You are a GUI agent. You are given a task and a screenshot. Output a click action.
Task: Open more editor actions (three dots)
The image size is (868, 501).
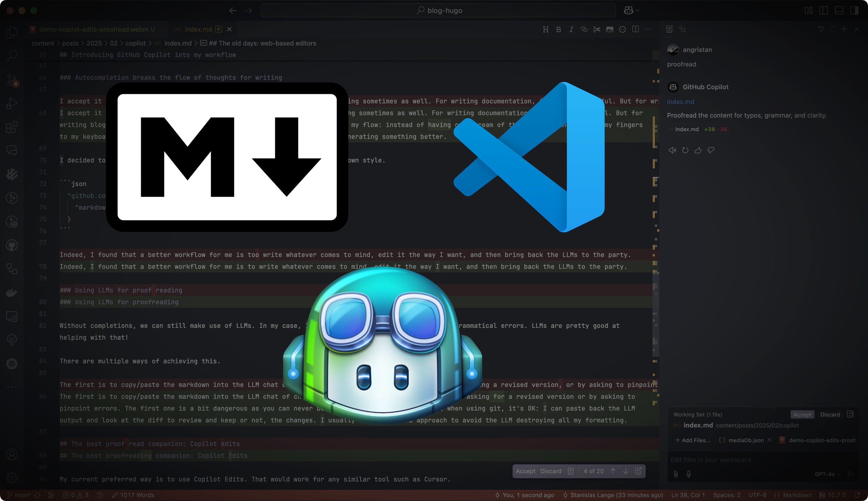648,29
